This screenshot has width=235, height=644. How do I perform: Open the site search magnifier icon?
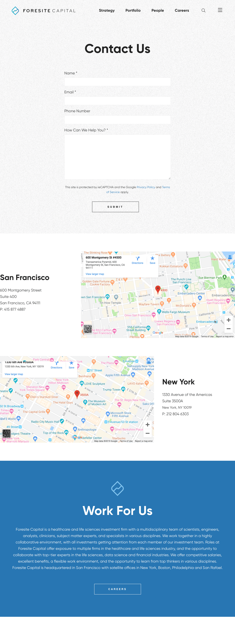coord(203,11)
